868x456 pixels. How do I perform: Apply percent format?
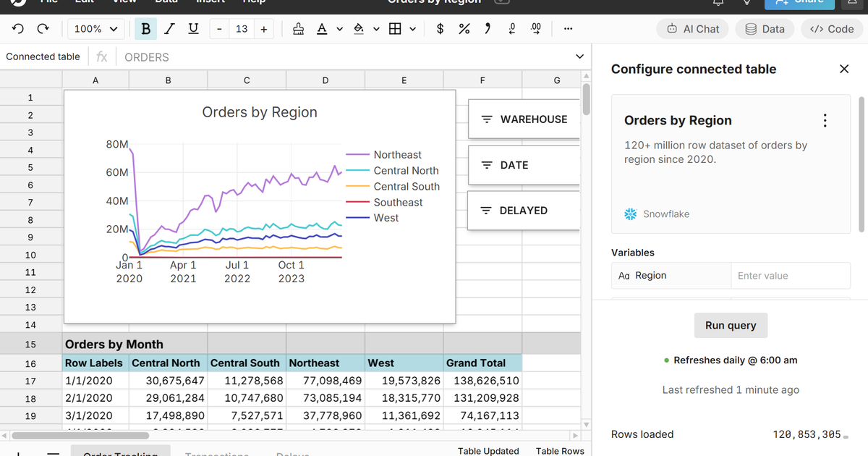pyautogui.click(x=464, y=29)
